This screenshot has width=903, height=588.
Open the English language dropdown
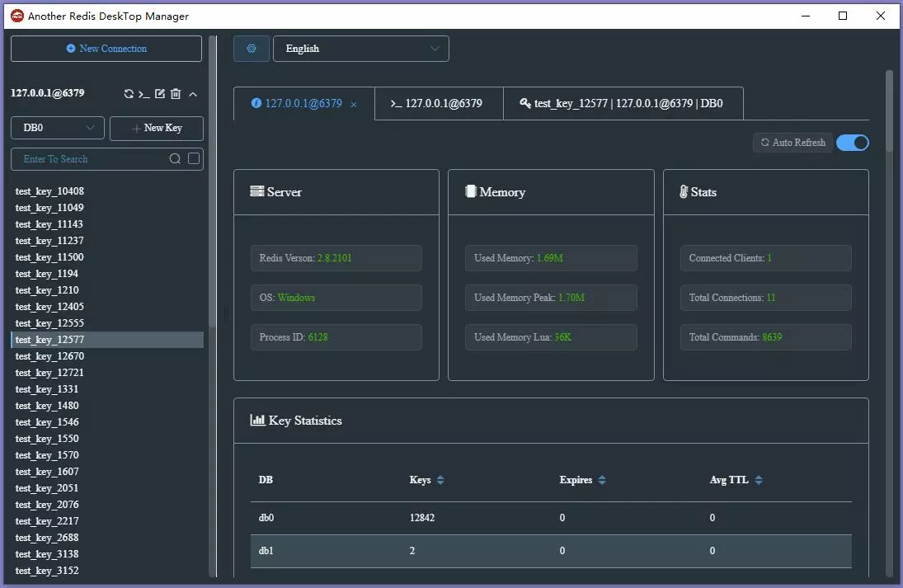pyautogui.click(x=360, y=48)
